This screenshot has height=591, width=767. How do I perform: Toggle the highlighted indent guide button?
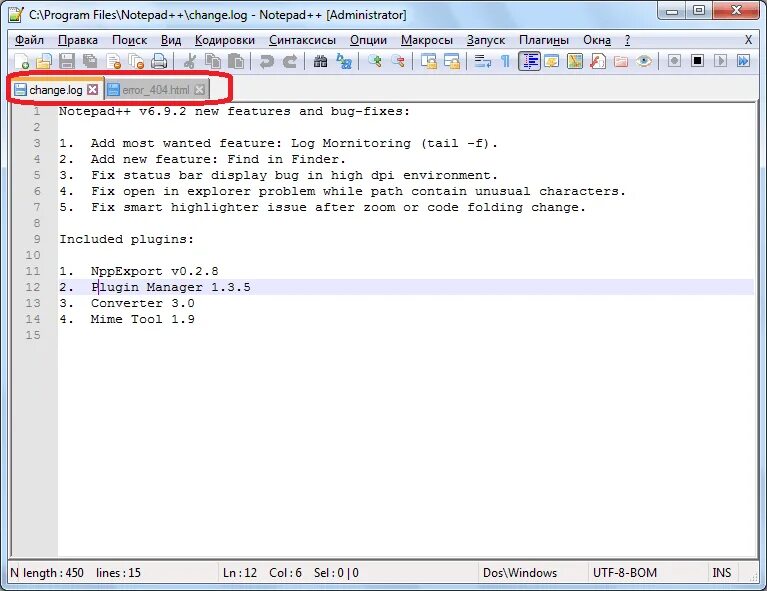click(x=529, y=62)
